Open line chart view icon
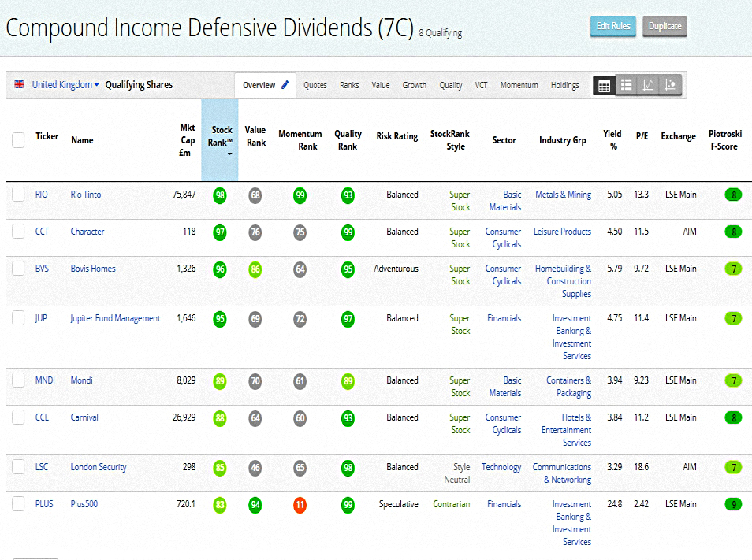Image resolution: width=752 pixels, height=560 pixels. (x=648, y=86)
